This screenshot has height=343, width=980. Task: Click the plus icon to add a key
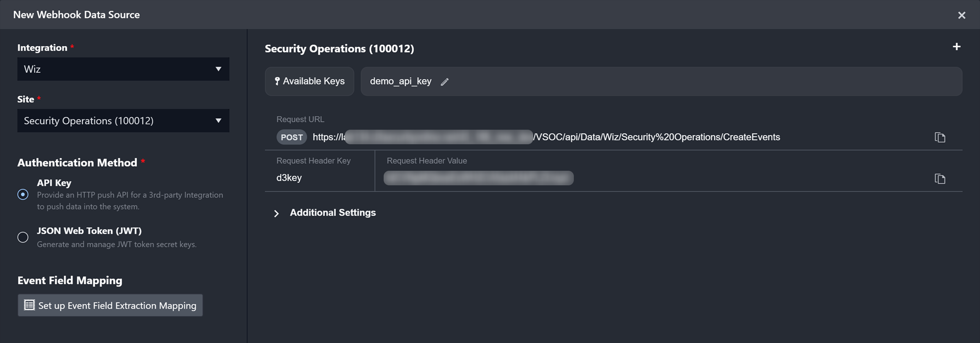956,47
